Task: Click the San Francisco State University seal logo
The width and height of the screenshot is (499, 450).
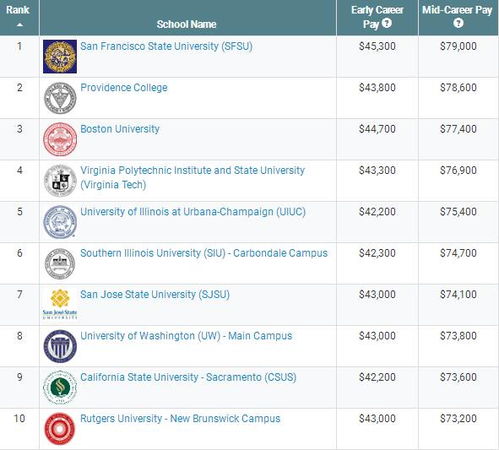Action: click(60, 56)
